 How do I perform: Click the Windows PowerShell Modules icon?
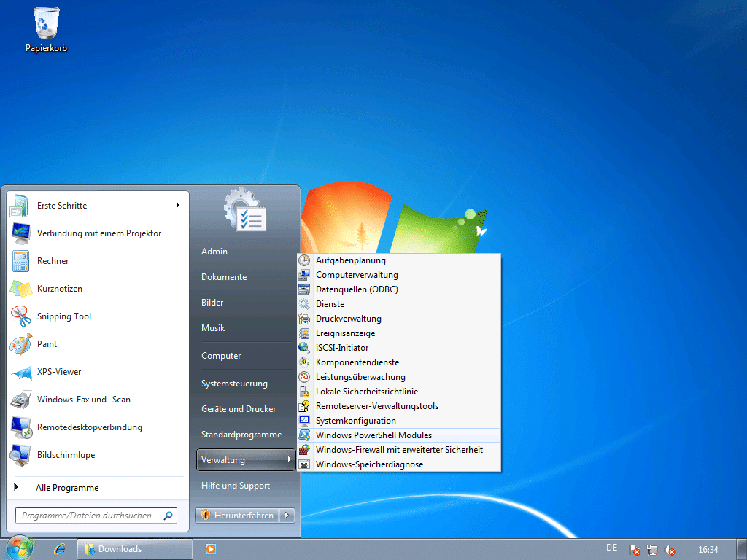click(x=304, y=435)
